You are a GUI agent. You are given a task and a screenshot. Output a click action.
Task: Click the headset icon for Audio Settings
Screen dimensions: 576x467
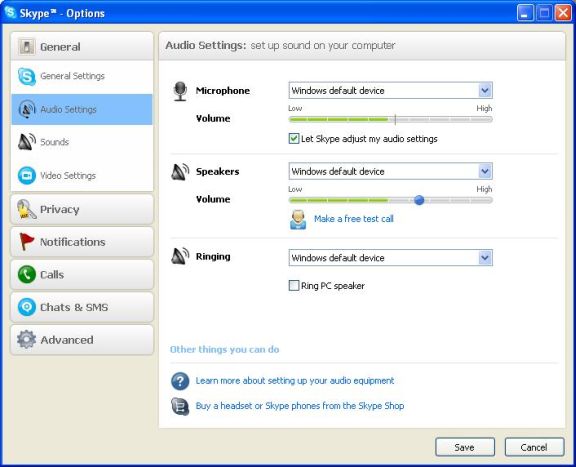pos(27,109)
